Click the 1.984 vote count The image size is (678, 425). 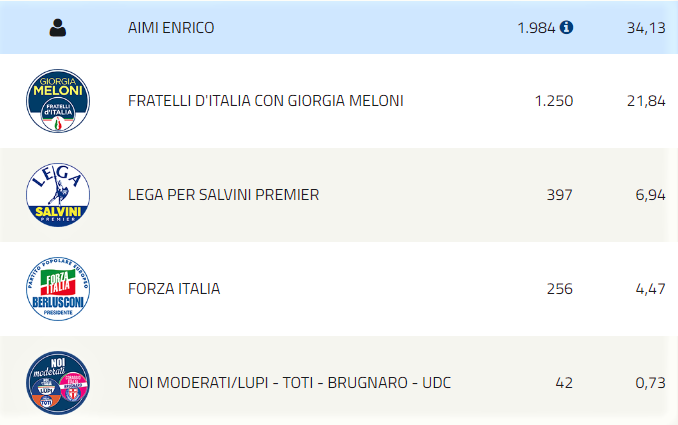coord(536,28)
